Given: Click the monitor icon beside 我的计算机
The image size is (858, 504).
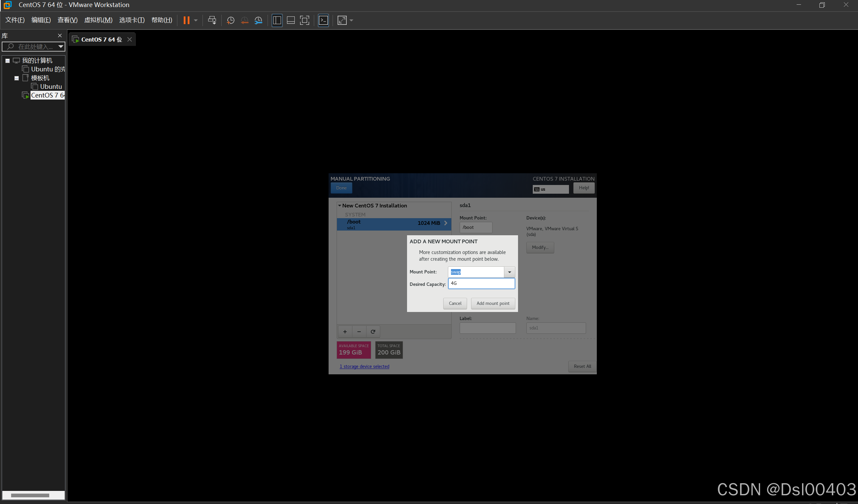Looking at the screenshot, I should click(16, 61).
